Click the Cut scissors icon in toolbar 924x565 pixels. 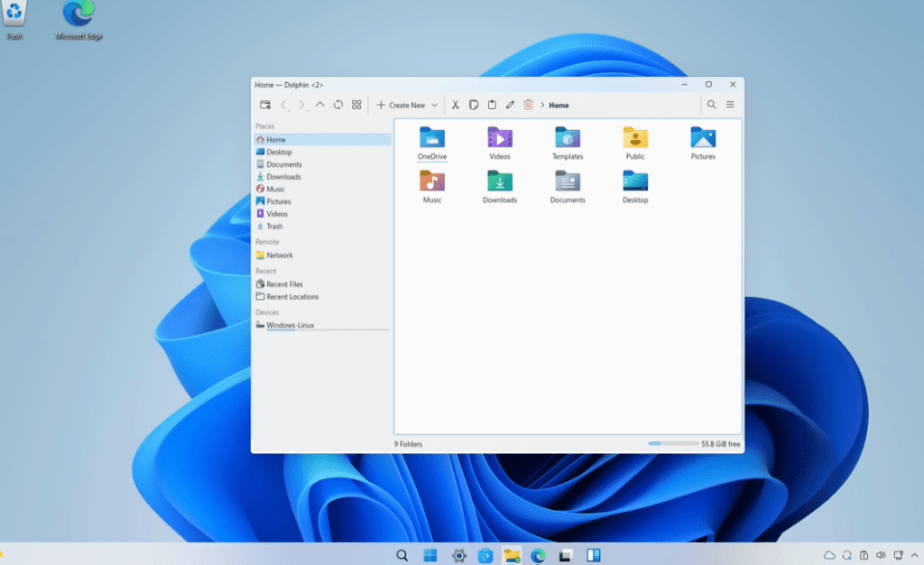[x=456, y=105]
